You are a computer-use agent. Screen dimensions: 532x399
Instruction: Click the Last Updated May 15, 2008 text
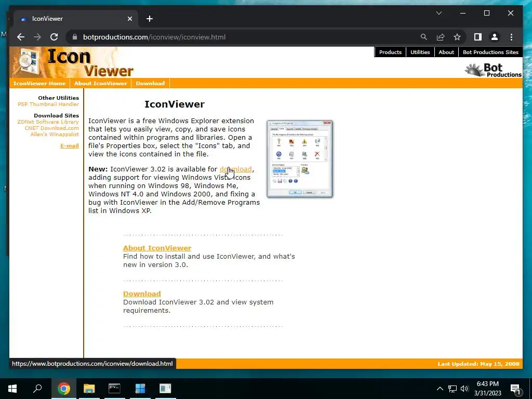478,364
